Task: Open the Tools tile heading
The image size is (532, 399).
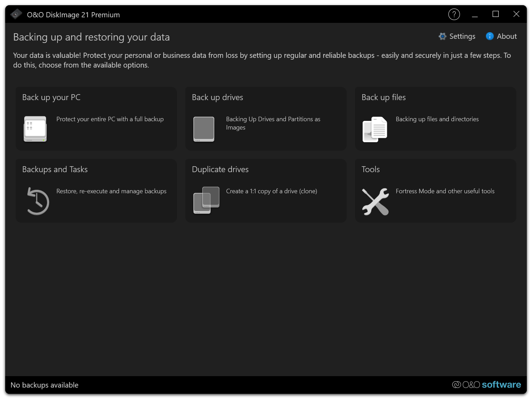Action: point(371,169)
